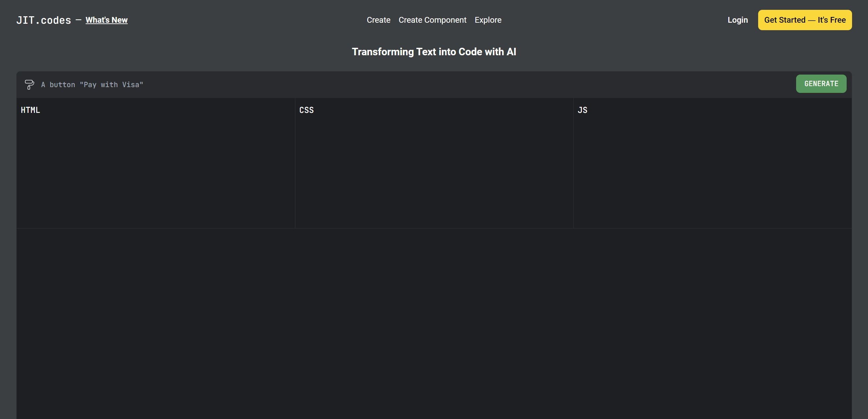Go to Create Component page
This screenshot has width=868, height=419.
(432, 20)
